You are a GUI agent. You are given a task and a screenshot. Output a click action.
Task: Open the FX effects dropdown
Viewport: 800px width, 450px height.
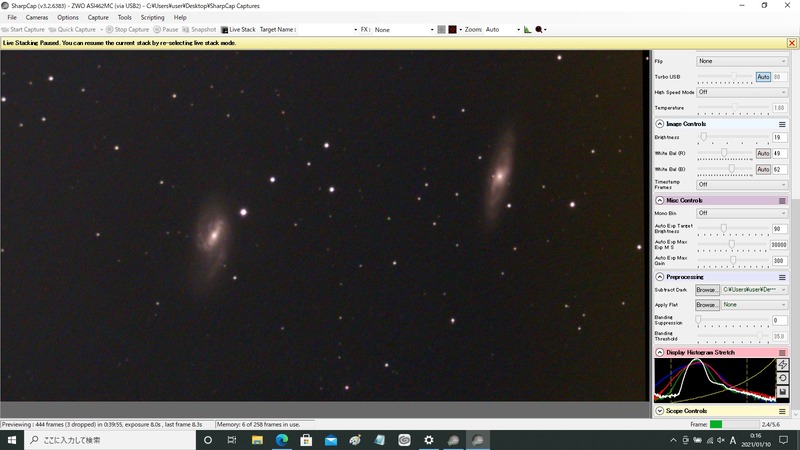point(404,30)
